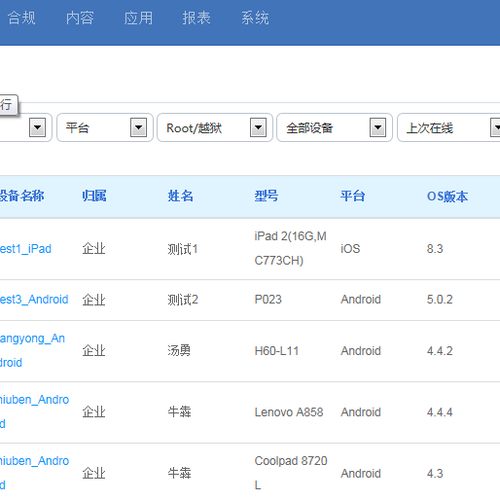
Task: Sort table by 归属 column header
Action: click(94, 196)
